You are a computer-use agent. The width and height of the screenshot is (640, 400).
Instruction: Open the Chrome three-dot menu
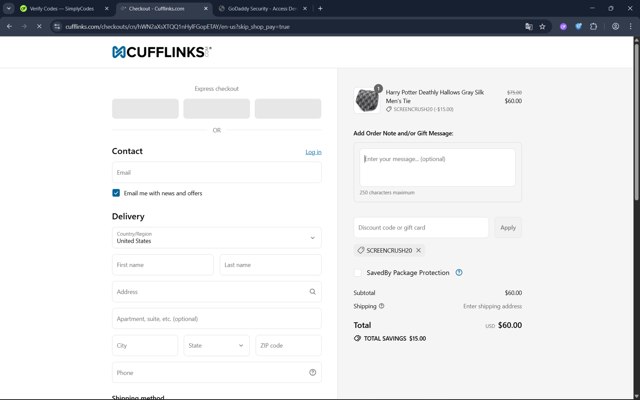tap(630, 27)
